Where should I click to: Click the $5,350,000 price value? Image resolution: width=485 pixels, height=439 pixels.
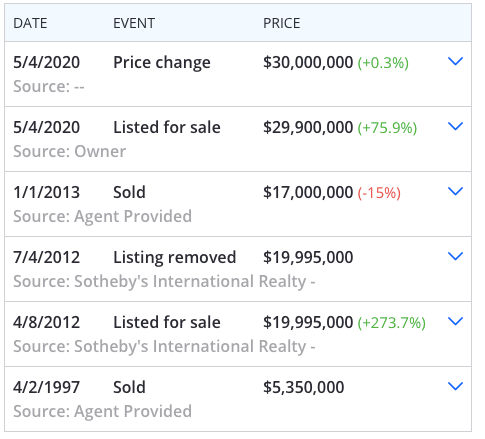pyautogui.click(x=304, y=387)
